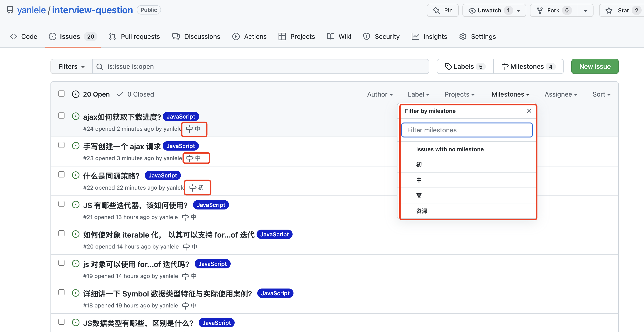This screenshot has width=644, height=332.
Task: Create a New issue
Action: (x=595, y=67)
